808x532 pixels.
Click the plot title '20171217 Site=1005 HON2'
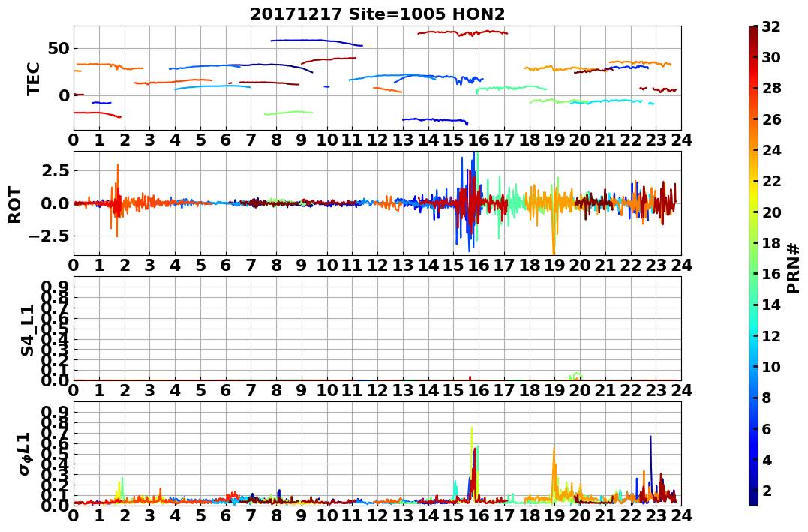[x=377, y=14]
